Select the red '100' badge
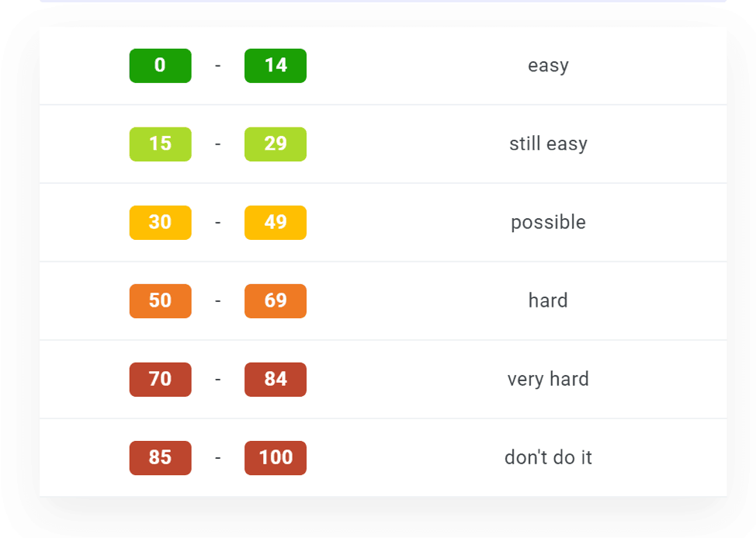Image resolution: width=756 pixels, height=538 pixels. (x=275, y=457)
